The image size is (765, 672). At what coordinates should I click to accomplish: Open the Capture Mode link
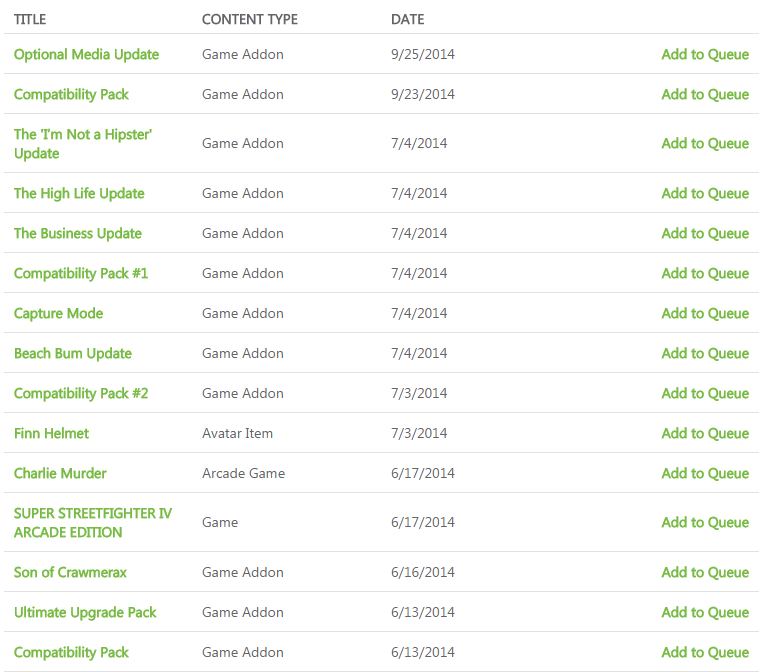(x=59, y=313)
